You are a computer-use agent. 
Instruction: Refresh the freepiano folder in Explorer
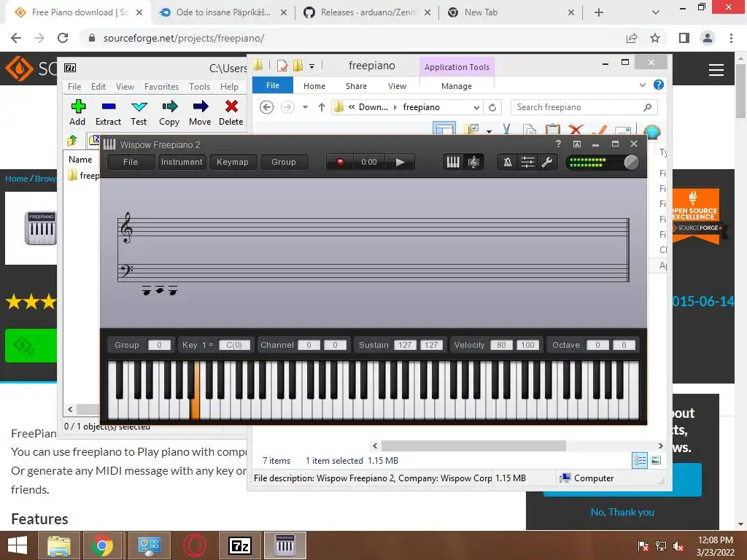(x=492, y=108)
